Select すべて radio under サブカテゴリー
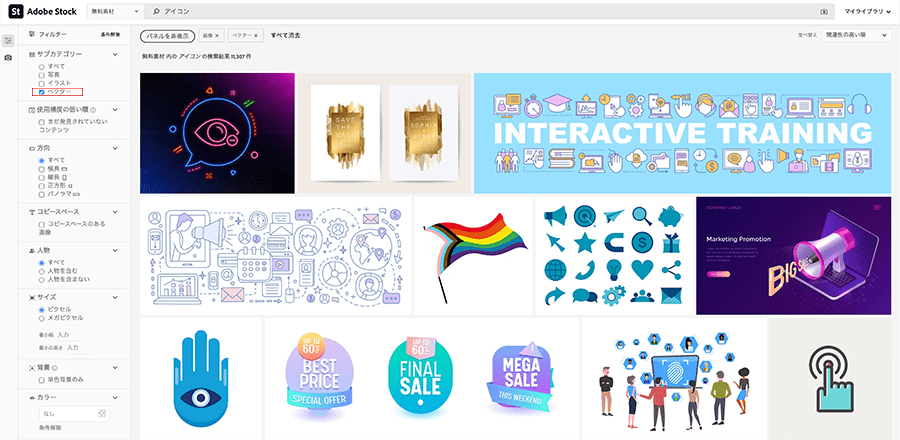The image size is (900, 440). coord(41,67)
